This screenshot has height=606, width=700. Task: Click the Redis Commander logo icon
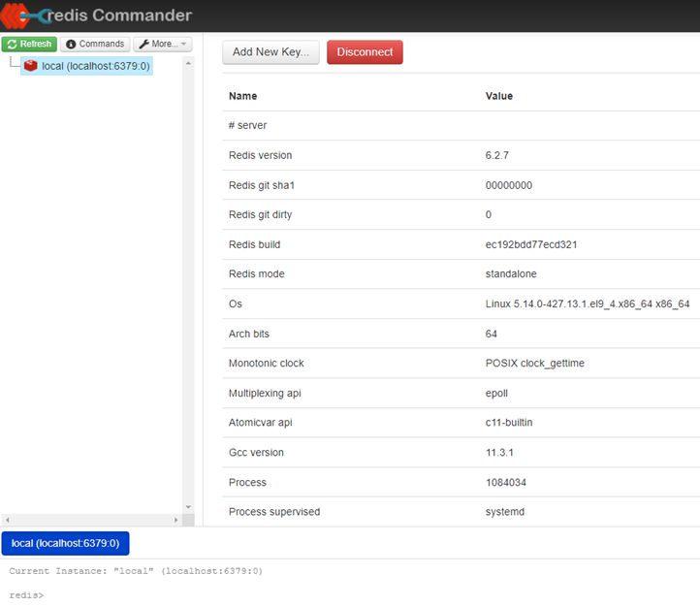pyautogui.click(x=24, y=16)
